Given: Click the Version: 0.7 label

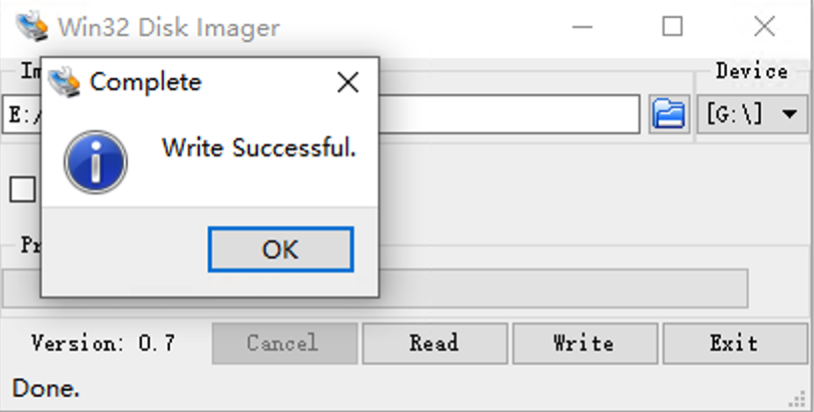Looking at the screenshot, I should pyautogui.click(x=103, y=344).
